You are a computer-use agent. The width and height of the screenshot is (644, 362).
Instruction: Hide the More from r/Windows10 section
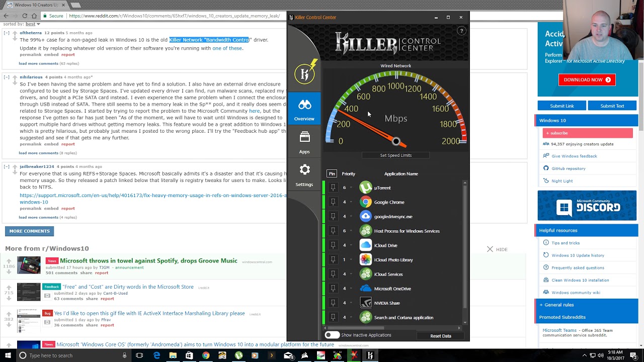497,249
